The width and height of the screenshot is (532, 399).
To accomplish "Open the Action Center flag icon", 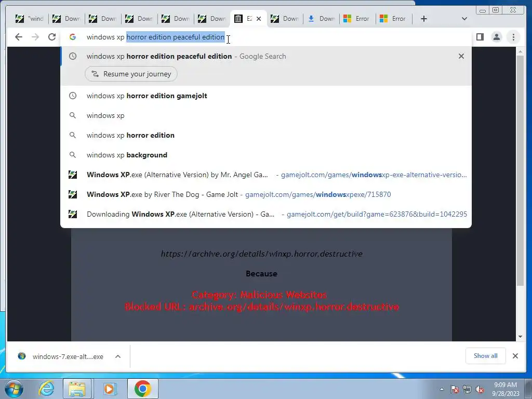I will 455,389.
